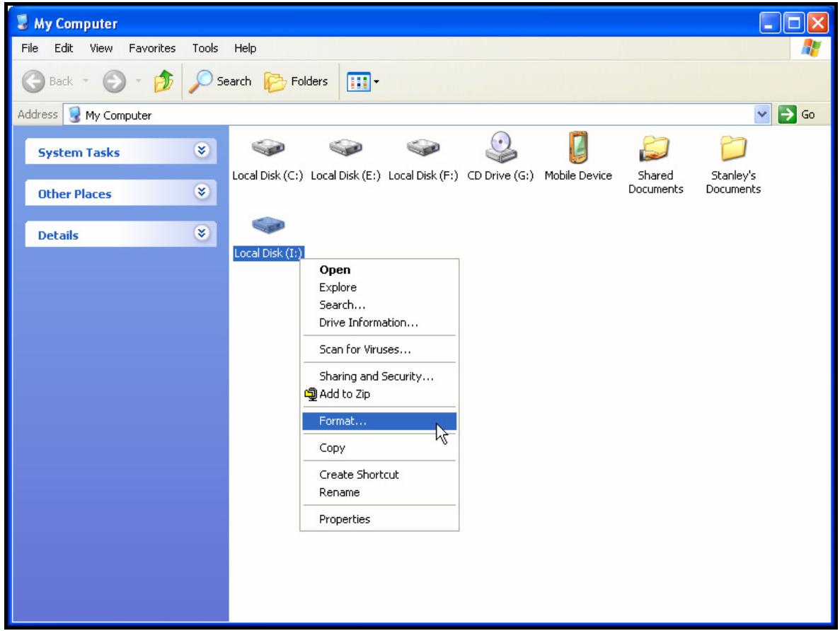
Task: Open the Favorites menu
Action: (152, 48)
